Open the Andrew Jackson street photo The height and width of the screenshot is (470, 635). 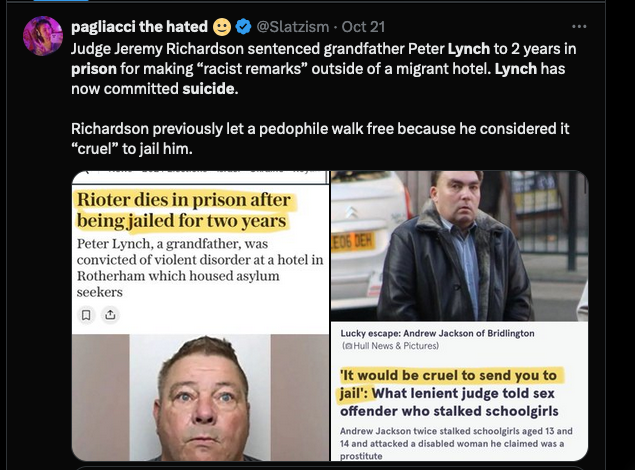tap(459, 246)
